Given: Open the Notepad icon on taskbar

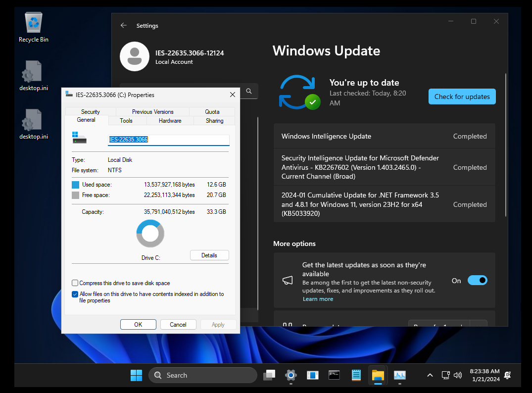Looking at the screenshot, I should (356, 375).
